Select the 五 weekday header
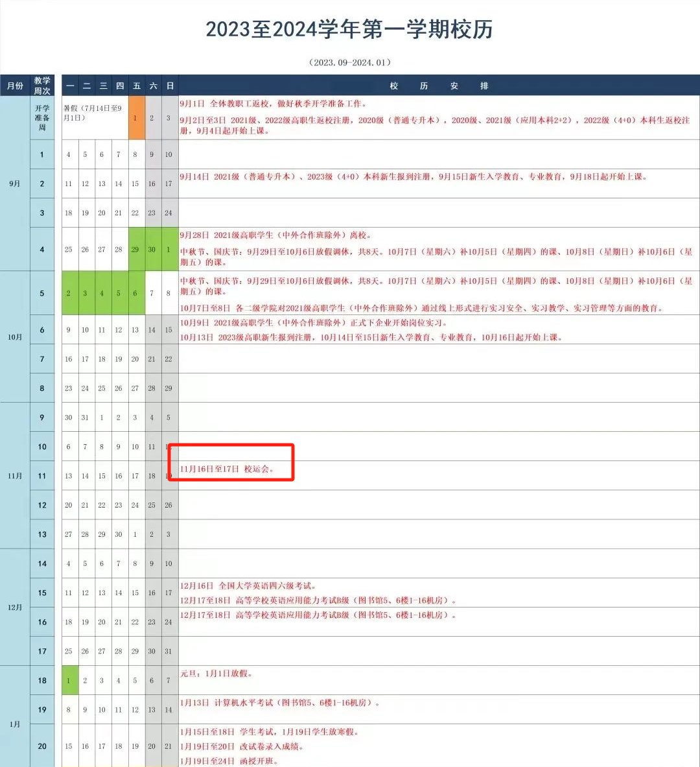Screen dimensions: 700x767 [x=137, y=86]
